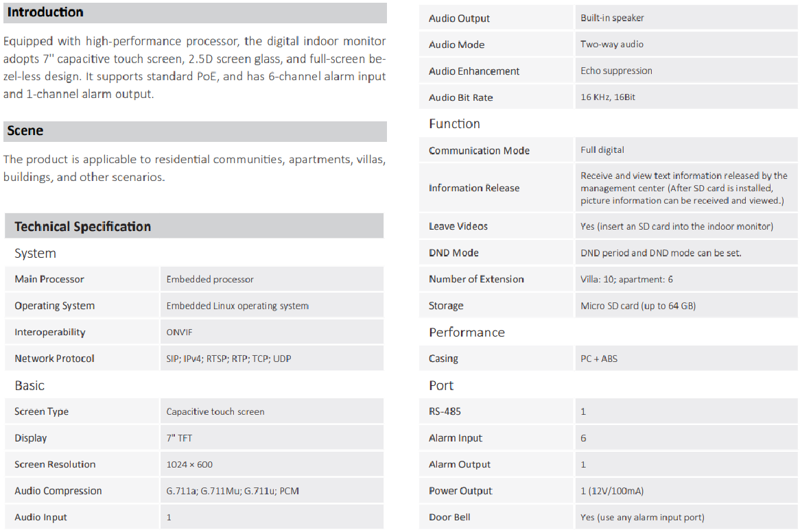Click the PC + ABS casing value
This screenshot has width=800, height=532.
599,359
